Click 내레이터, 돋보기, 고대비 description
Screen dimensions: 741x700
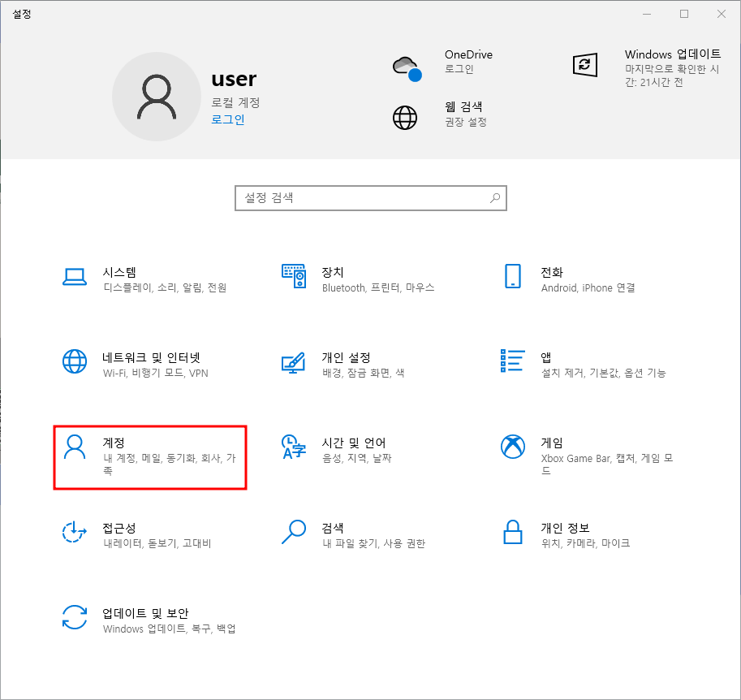pos(157,543)
